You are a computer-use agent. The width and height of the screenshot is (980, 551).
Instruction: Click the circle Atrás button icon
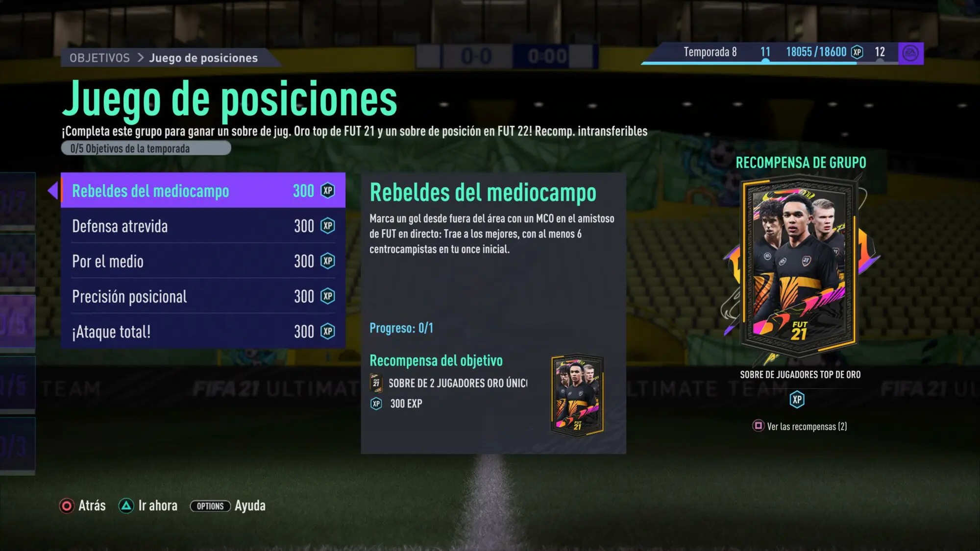67,506
